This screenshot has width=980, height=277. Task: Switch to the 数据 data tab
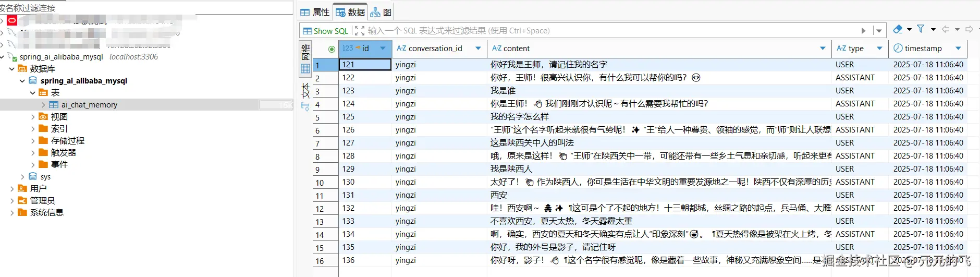tap(350, 12)
